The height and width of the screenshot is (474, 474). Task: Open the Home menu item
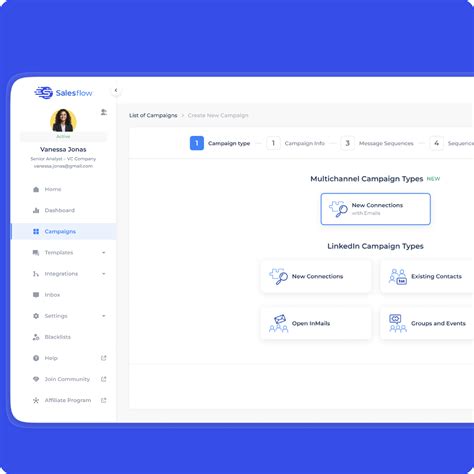coord(53,189)
